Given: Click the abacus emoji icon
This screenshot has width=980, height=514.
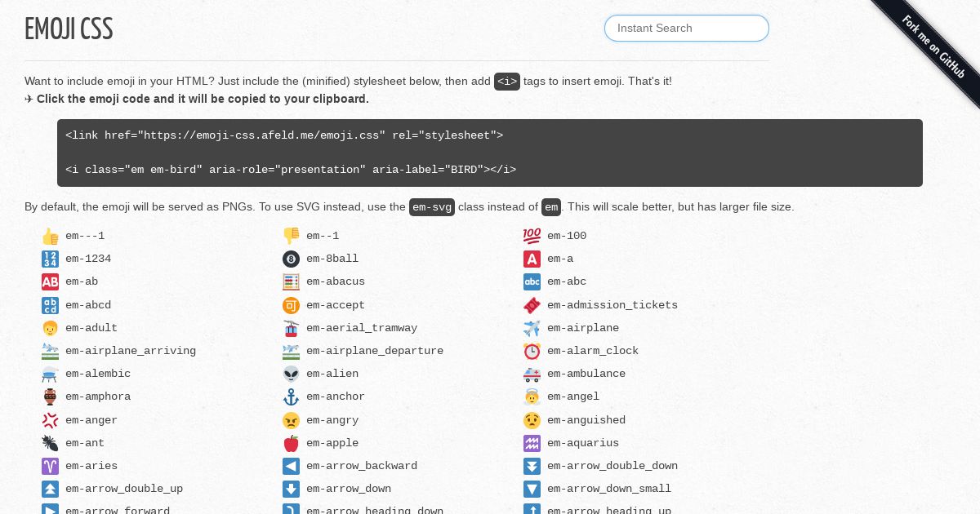Looking at the screenshot, I should tap(291, 281).
